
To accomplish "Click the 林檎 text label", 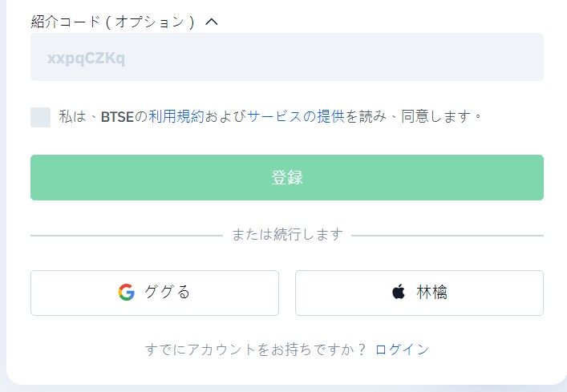I will click(431, 292).
